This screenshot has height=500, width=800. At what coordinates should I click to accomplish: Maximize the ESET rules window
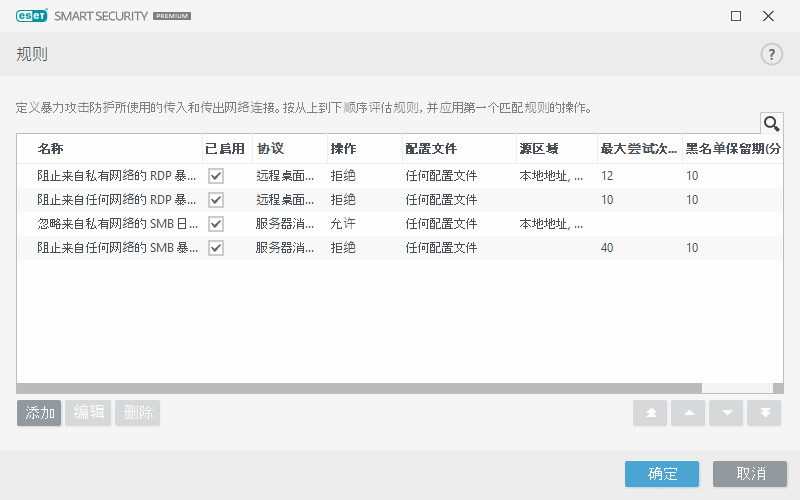click(736, 16)
